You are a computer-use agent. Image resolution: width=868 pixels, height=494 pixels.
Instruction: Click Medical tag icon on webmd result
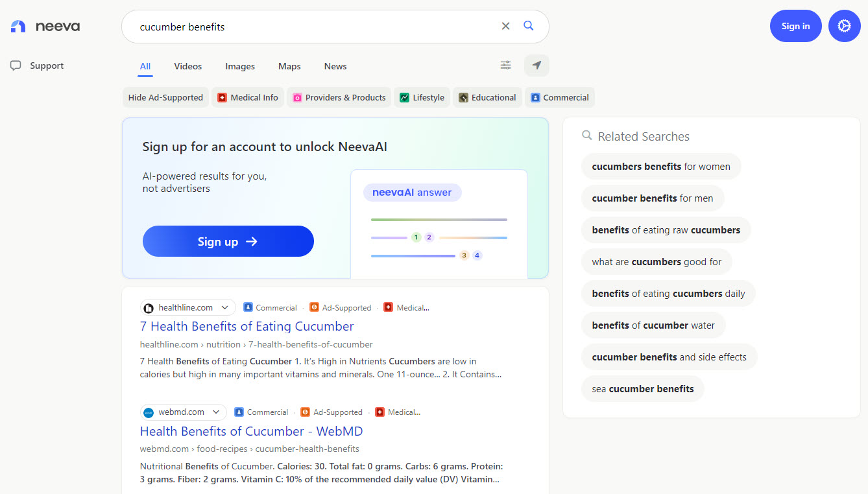380,412
